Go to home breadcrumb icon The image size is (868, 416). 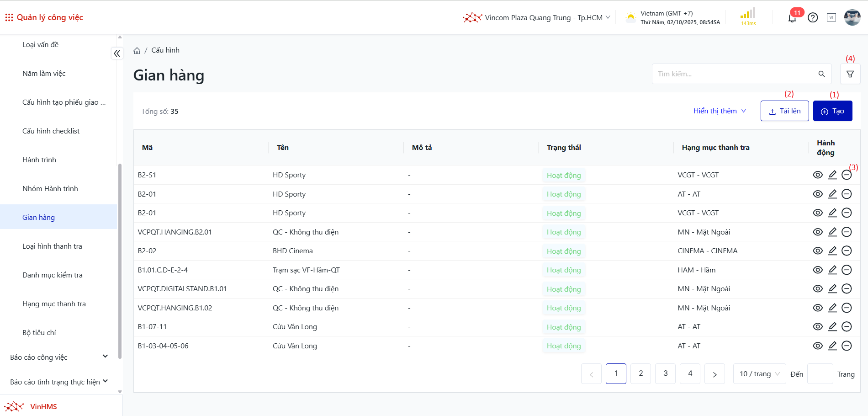click(x=137, y=51)
